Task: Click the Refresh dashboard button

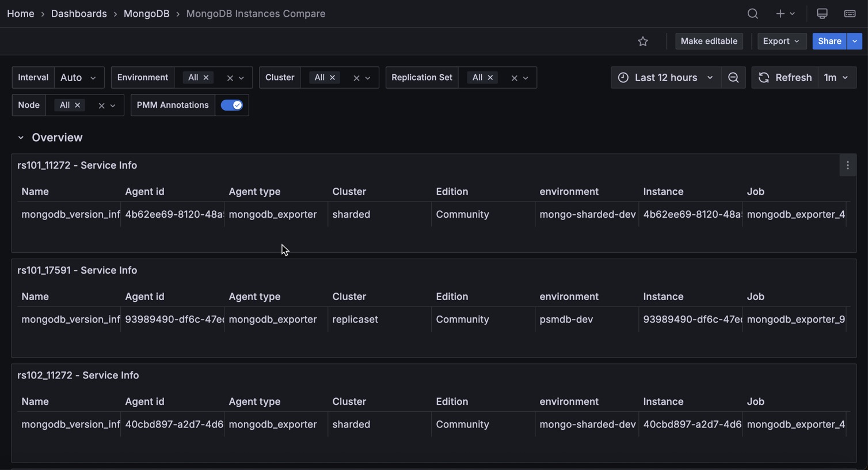Action: [x=785, y=78]
